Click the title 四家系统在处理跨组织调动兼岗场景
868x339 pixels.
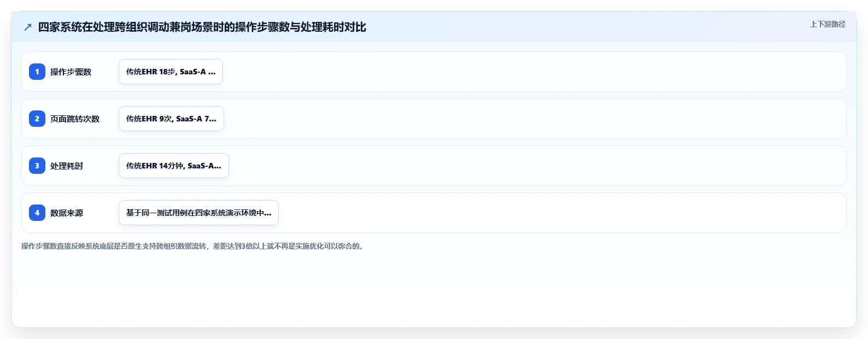pyautogui.click(x=202, y=27)
